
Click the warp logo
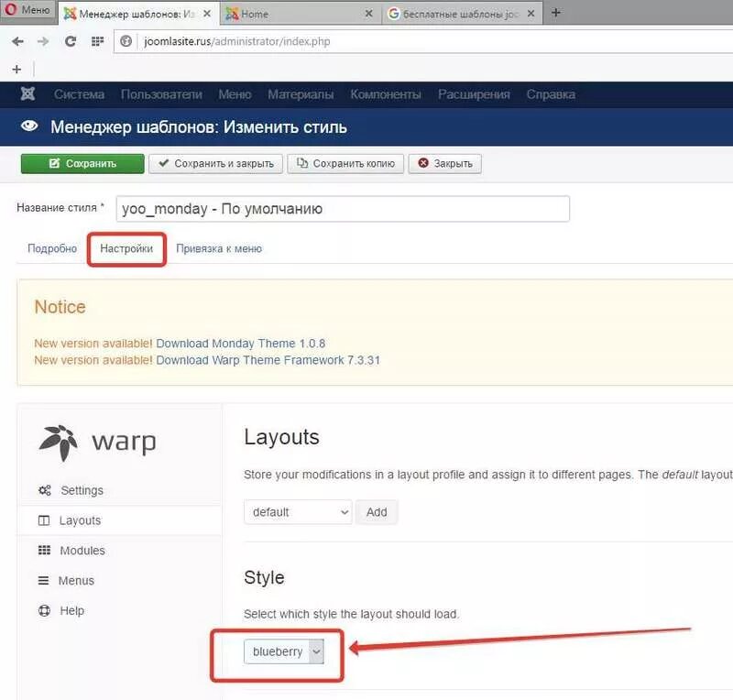coord(97,442)
